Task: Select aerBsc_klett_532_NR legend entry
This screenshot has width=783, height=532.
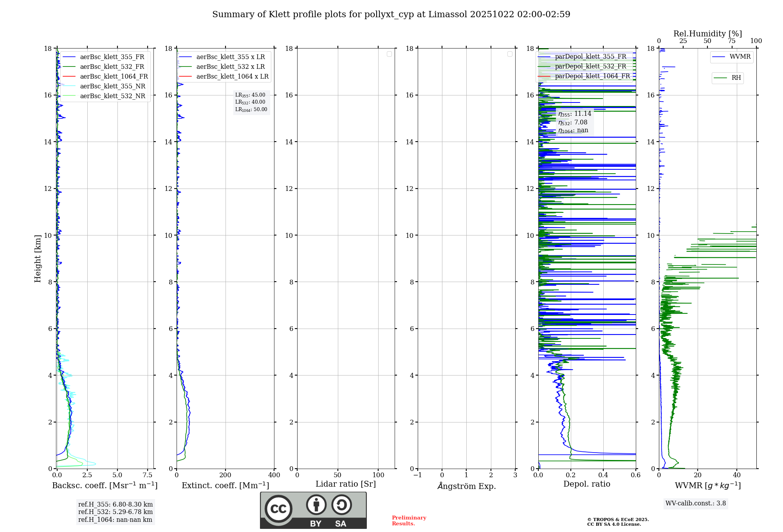Action: [x=112, y=96]
